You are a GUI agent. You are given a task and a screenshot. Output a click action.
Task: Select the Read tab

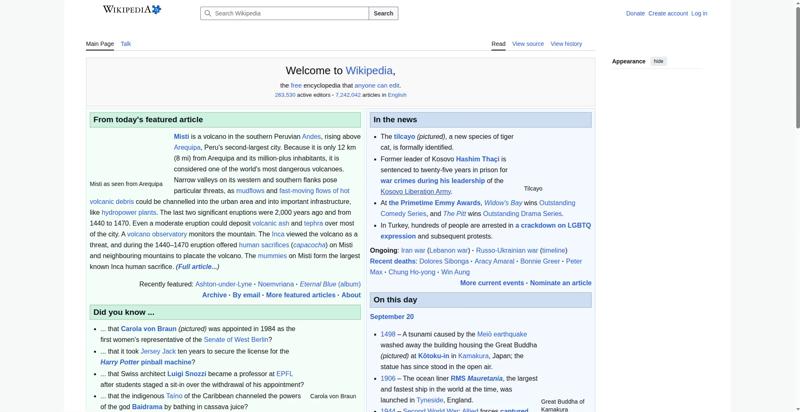coord(498,44)
